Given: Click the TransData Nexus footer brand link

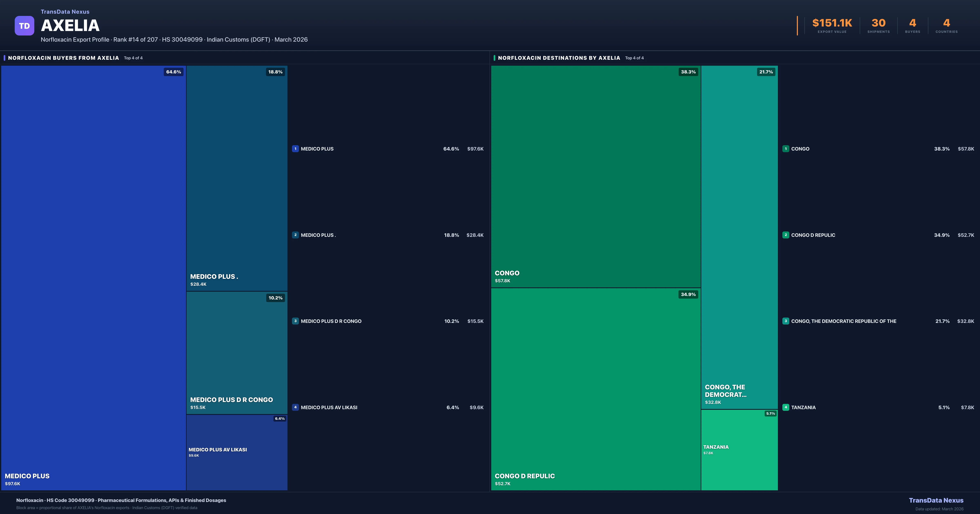Looking at the screenshot, I should click(936, 500).
